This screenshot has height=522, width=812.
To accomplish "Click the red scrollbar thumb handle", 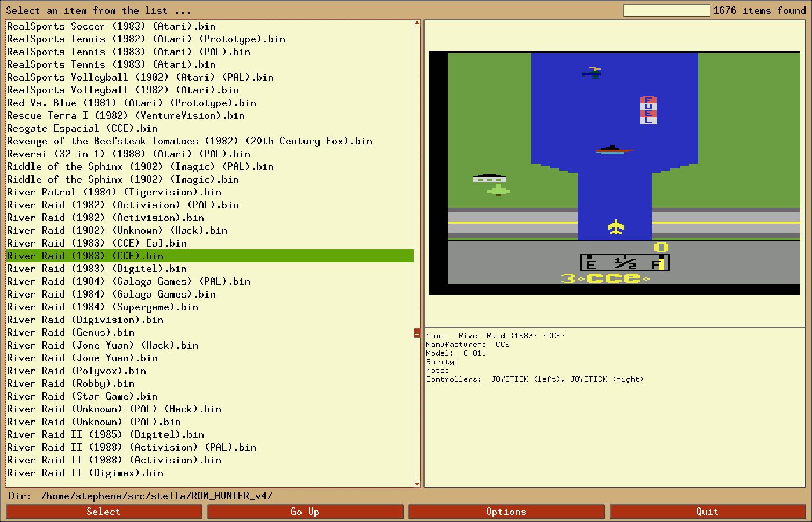I will 416,333.
